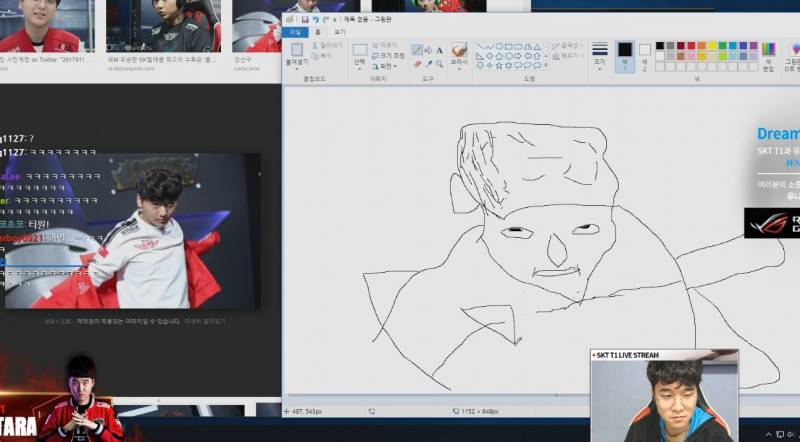Expand the Select (선택) dropdown arrow

[x=360, y=68]
